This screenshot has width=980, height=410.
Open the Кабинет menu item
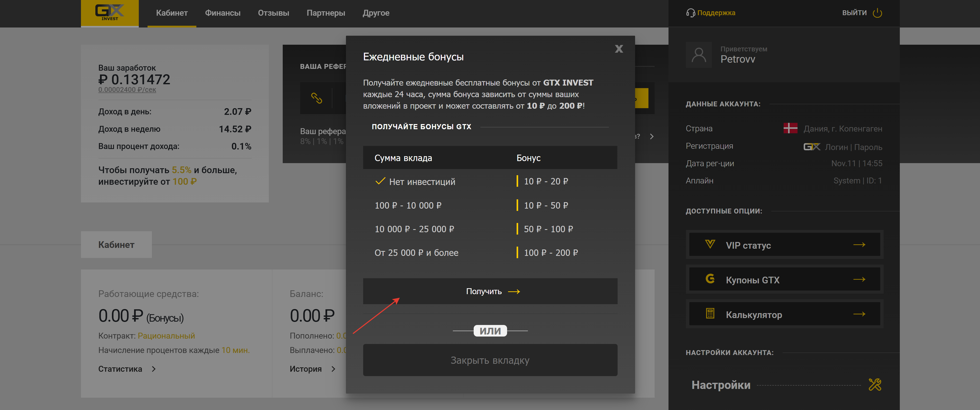point(172,13)
